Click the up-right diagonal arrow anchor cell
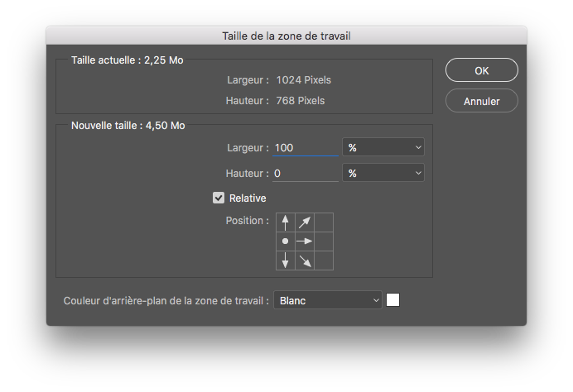This screenshot has height=392, width=573. click(304, 222)
